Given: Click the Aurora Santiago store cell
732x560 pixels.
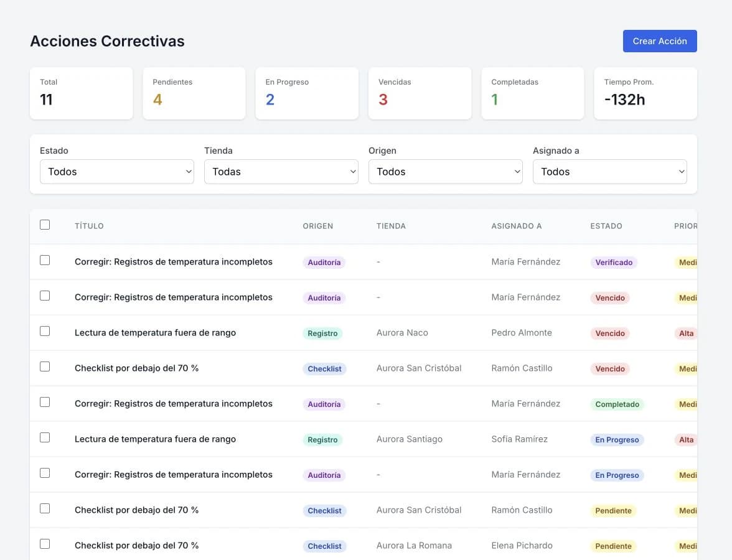Looking at the screenshot, I should tap(409, 439).
